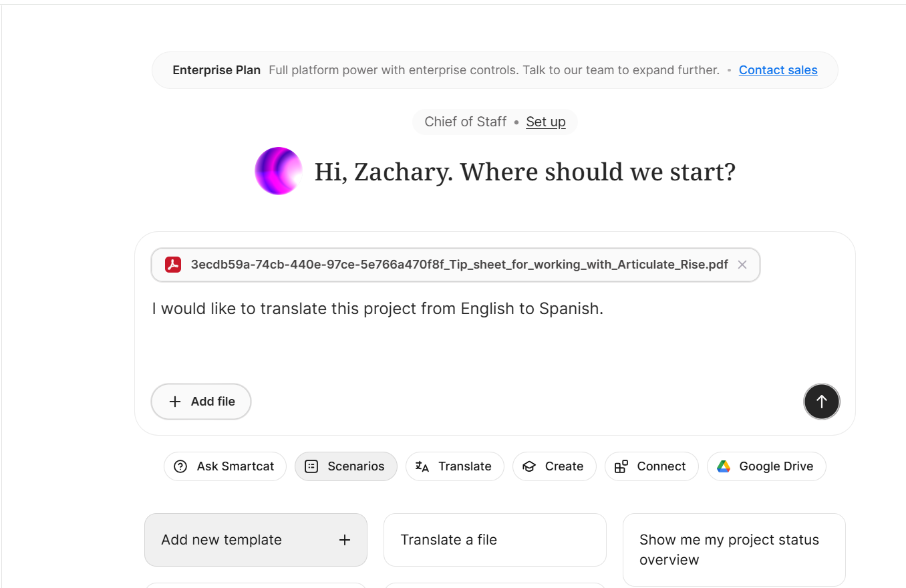This screenshot has height=588, width=906.
Task: Click into the message text field
Action: tap(494, 334)
